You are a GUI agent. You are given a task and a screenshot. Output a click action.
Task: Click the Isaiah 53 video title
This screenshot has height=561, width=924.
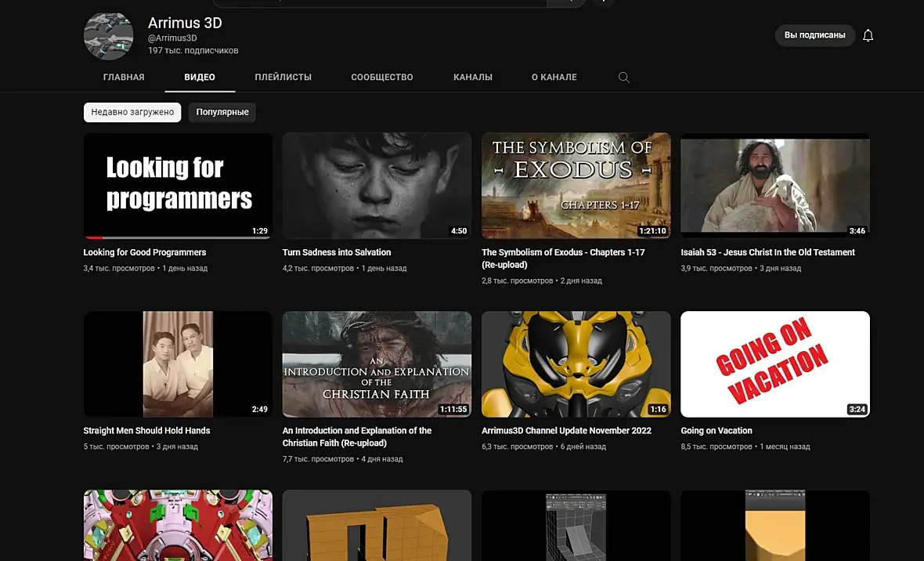pos(767,252)
